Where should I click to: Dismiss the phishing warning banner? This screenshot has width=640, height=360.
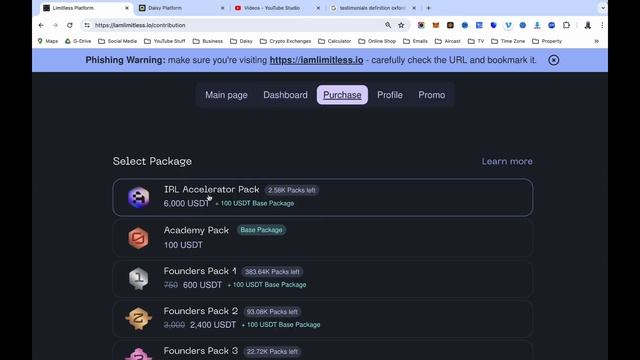[553, 60]
